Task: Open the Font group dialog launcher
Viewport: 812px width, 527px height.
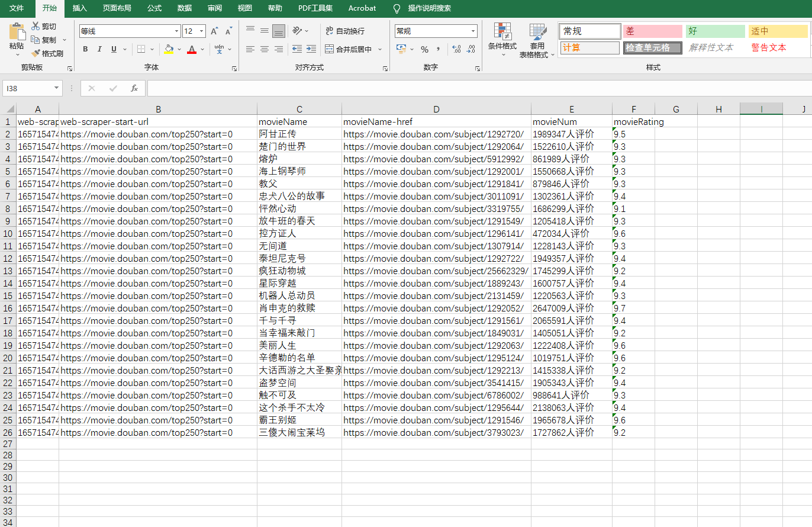Action: 235,69
